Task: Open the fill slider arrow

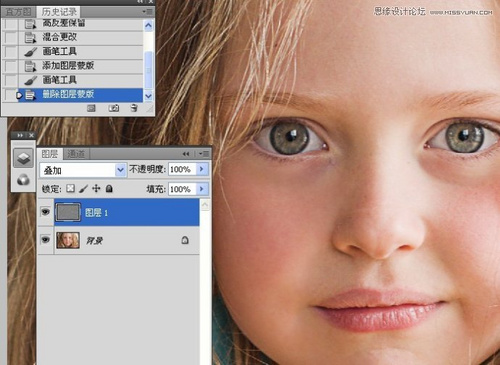Action: 202,189
